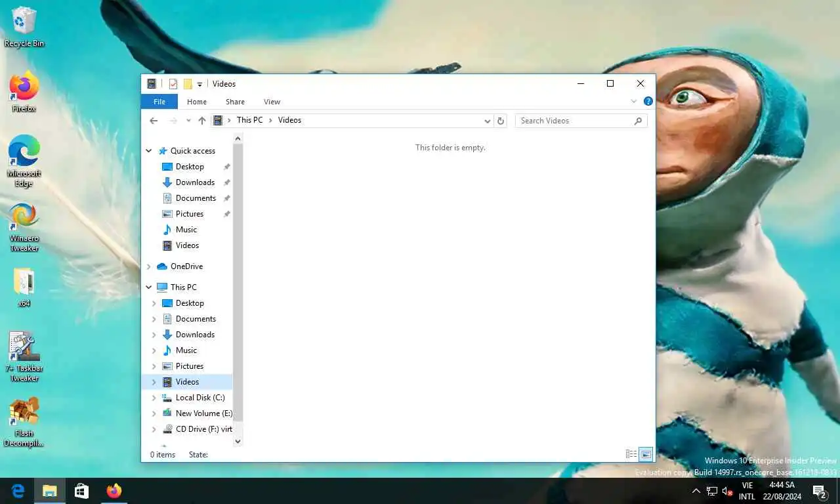Screen dimensions: 840x504
Task: Click File Explorer on the taskbar
Action: pos(49,491)
